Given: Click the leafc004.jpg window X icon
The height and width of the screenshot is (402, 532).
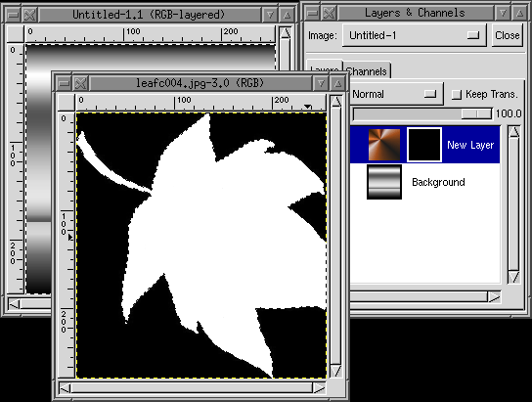Looking at the screenshot, I should pos(80,83).
